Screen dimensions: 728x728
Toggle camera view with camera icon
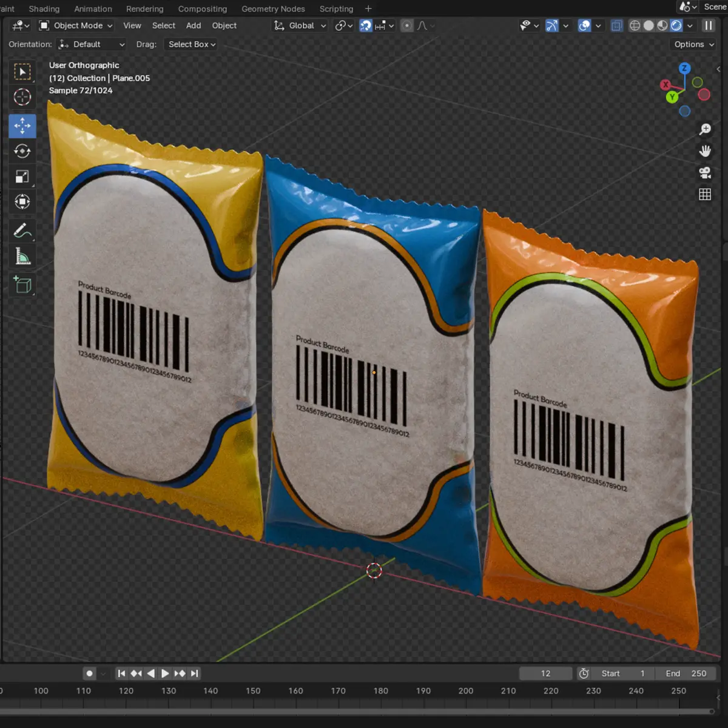[x=705, y=173]
